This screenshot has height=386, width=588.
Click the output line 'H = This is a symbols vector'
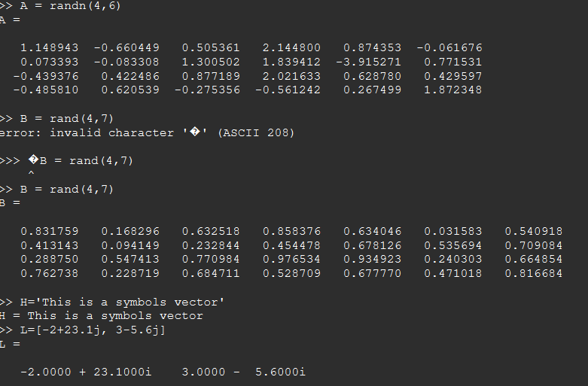pos(102,316)
